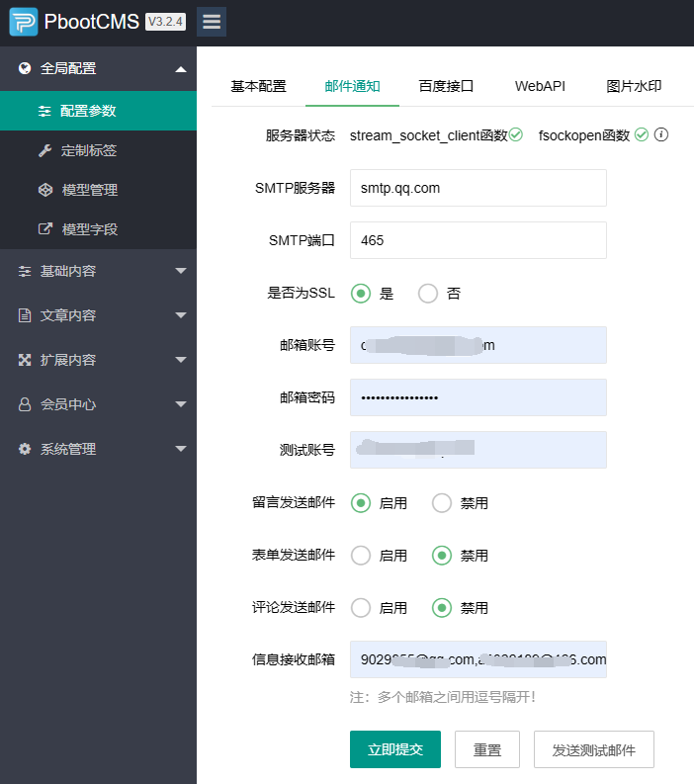Expand the 会员中心 menu arrow
The image size is (694, 784).
click(x=181, y=404)
